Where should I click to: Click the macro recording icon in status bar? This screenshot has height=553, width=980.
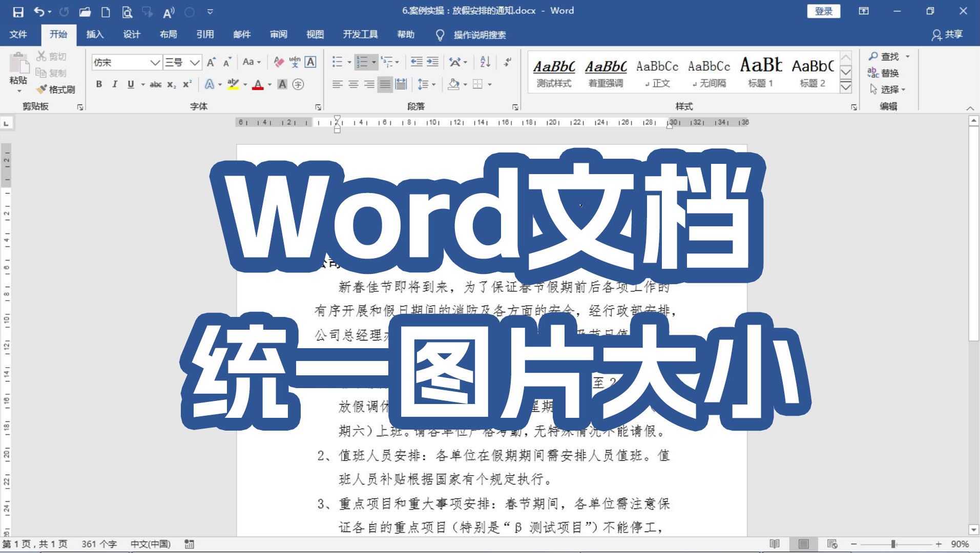coord(190,544)
